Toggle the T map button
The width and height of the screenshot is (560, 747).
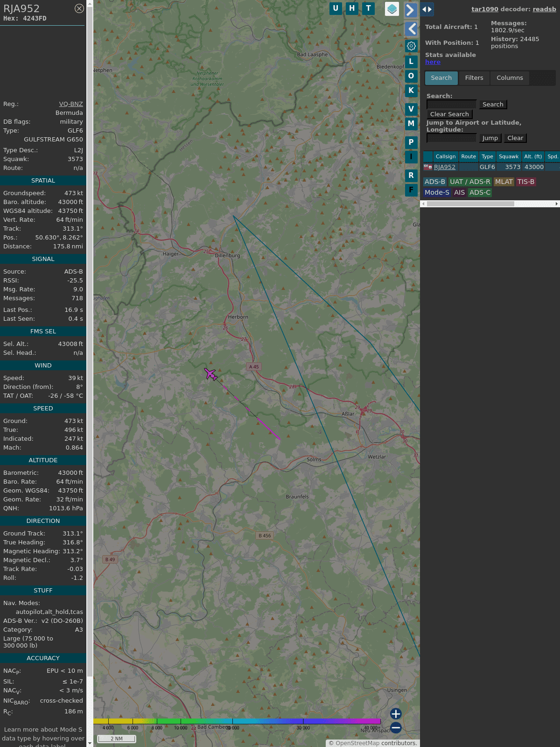click(369, 8)
